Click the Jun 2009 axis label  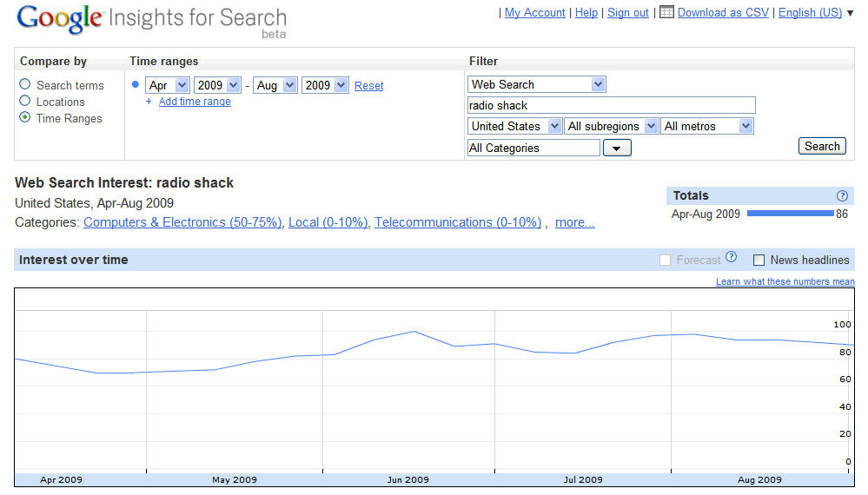408,479
